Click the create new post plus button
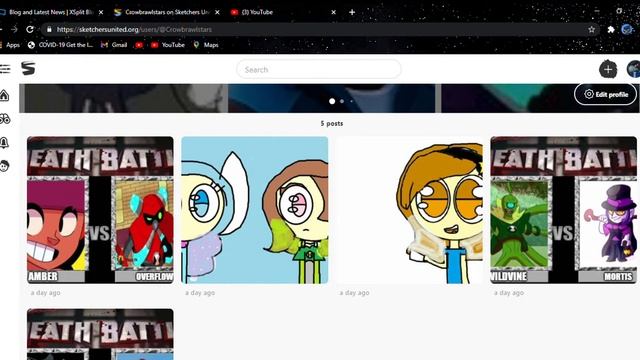 pyautogui.click(x=608, y=69)
